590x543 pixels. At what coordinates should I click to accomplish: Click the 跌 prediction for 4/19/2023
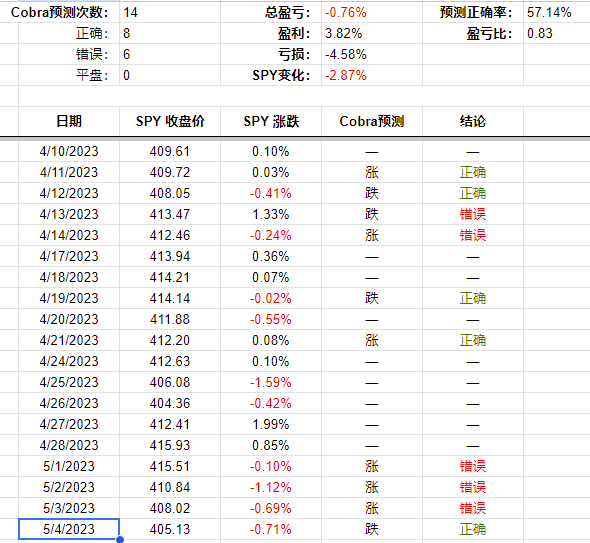372,298
